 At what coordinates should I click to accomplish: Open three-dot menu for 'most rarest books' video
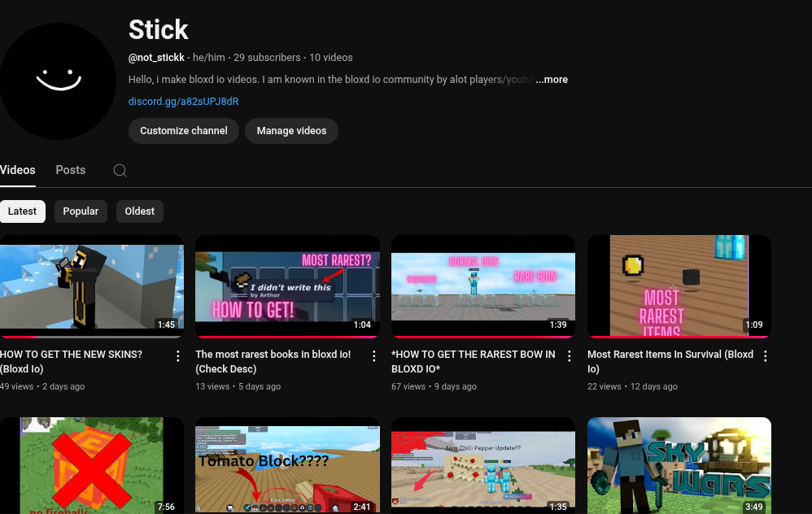[x=374, y=356]
